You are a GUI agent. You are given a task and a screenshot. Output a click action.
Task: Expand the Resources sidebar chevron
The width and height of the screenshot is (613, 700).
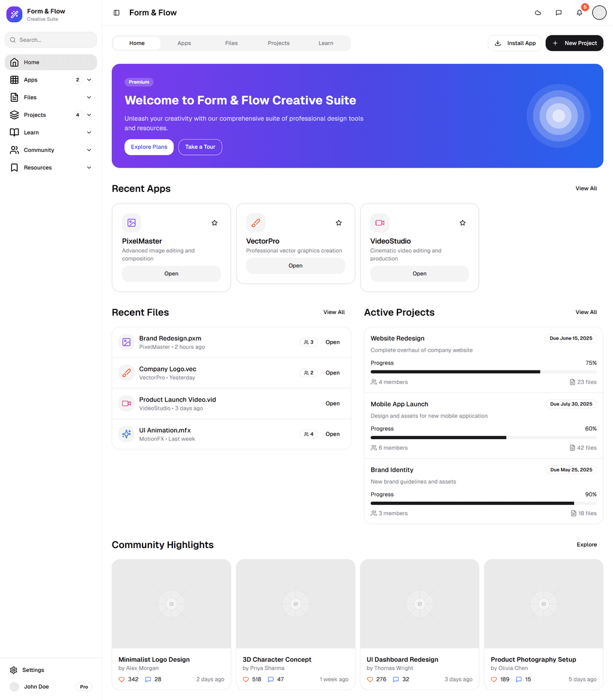[89, 168]
